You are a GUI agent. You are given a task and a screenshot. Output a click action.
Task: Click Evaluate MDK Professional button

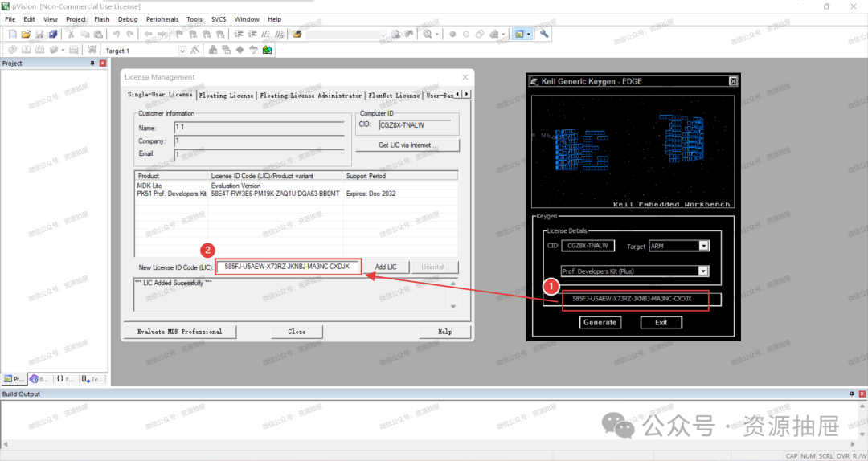tap(180, 332)
